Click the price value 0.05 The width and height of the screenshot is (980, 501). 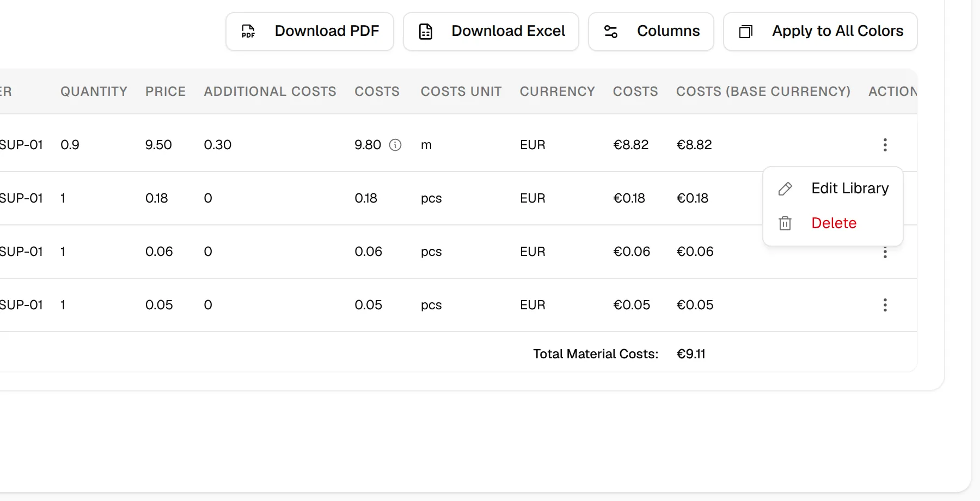tap(159, 305)
